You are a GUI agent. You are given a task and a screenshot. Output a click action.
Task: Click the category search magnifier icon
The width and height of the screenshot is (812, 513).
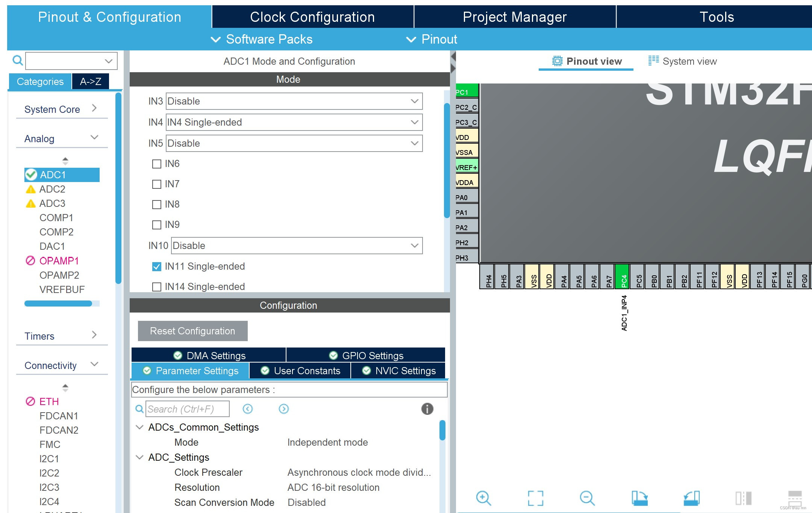coord(17,60)
